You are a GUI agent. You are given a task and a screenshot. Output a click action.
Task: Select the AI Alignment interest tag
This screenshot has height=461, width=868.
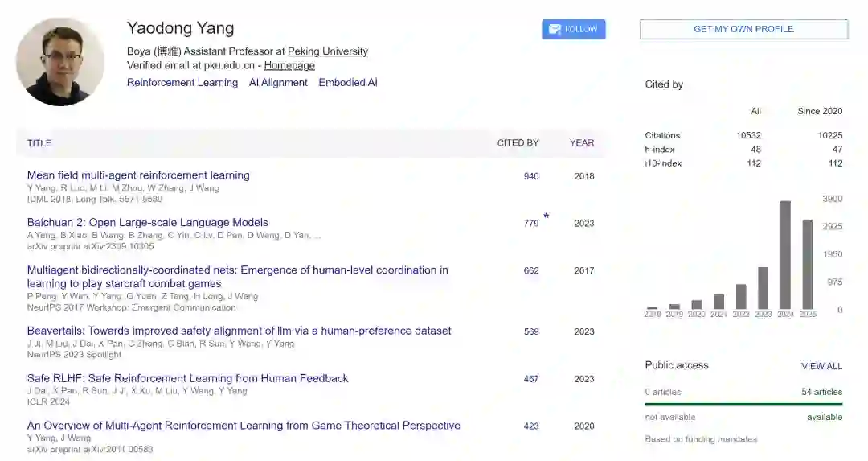point(278,83)
